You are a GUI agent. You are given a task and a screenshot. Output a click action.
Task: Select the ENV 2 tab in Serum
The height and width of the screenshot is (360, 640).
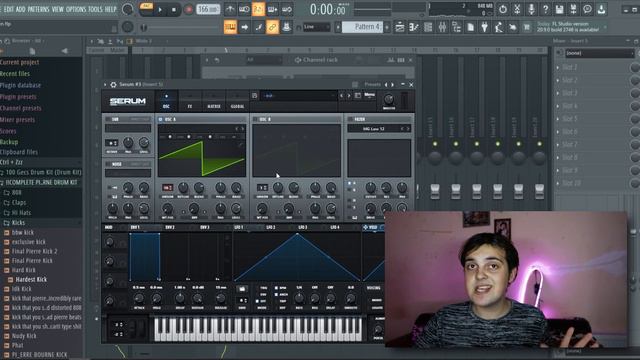(169, 227)
